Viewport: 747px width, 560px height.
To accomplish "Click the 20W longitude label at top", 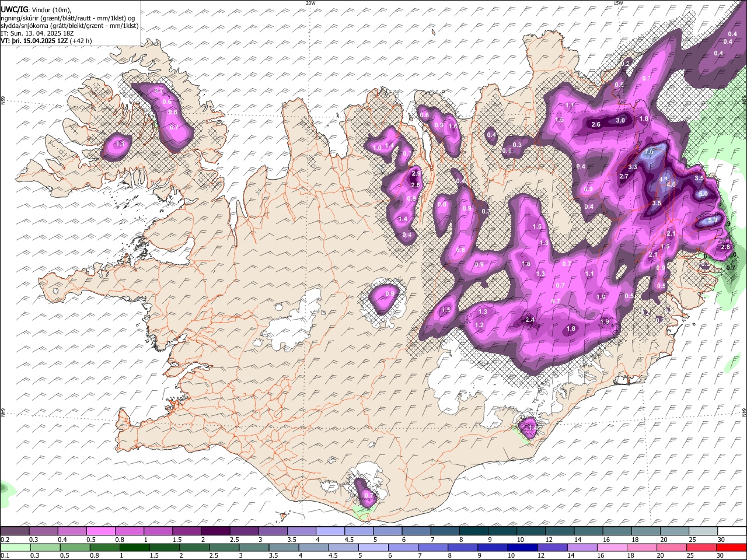I will click(310, 3).
